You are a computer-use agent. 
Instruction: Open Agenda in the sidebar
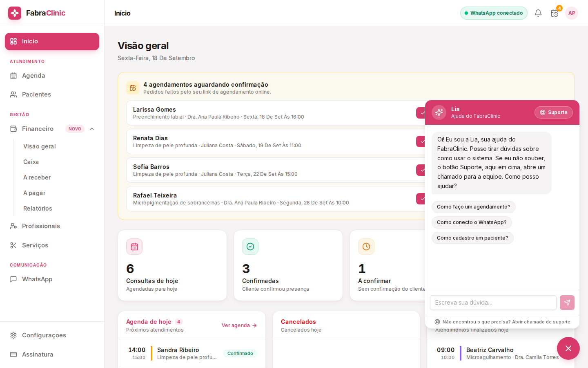click(x=52, y=76)
